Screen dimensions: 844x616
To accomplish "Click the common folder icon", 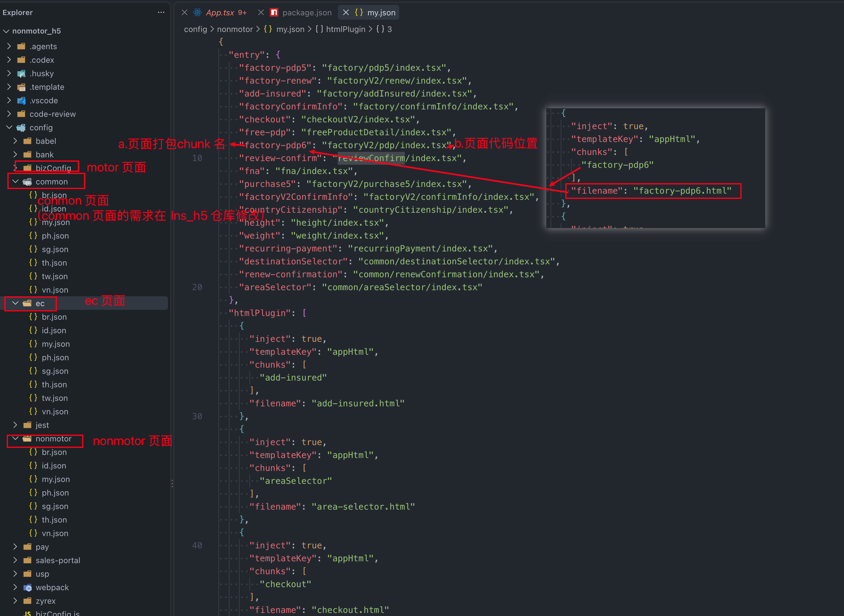I will tap(28, 182).
